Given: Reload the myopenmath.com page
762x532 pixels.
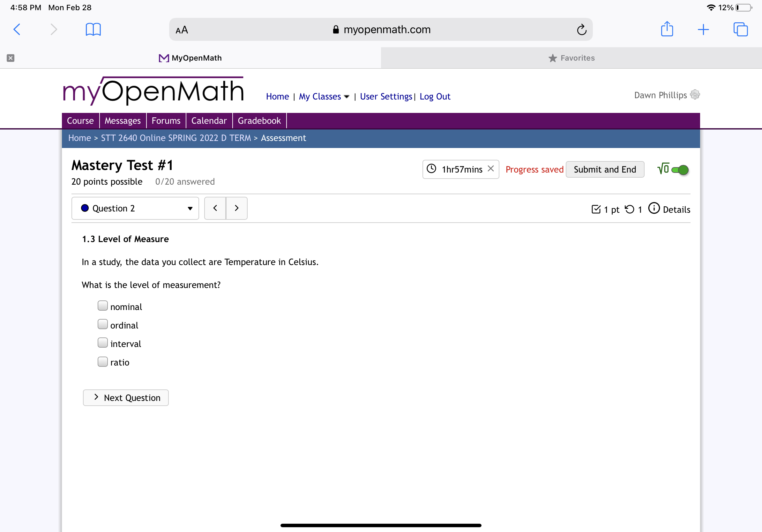Looking at the screenshot, I should click(x=581, y=29).
